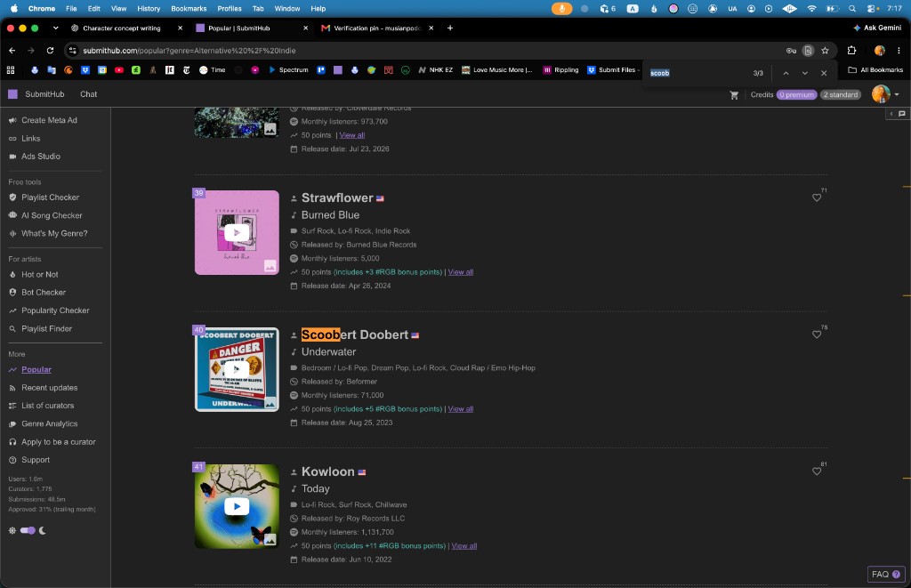Open Strawflower artist name

coord(337,197)
